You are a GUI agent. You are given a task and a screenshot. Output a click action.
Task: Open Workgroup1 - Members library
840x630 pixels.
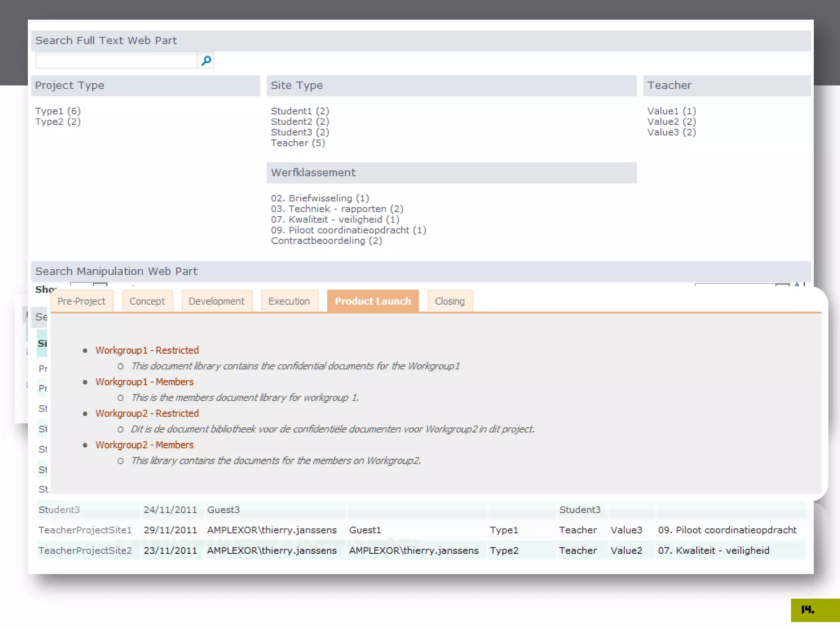144,382
